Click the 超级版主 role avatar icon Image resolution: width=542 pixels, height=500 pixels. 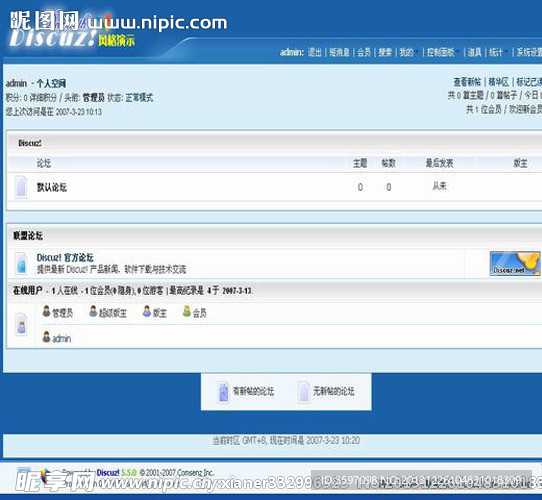click(x=93, y=311)
